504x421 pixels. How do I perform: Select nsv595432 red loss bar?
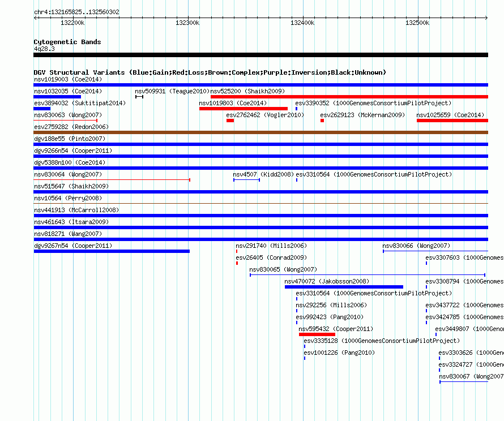point(317,334)
